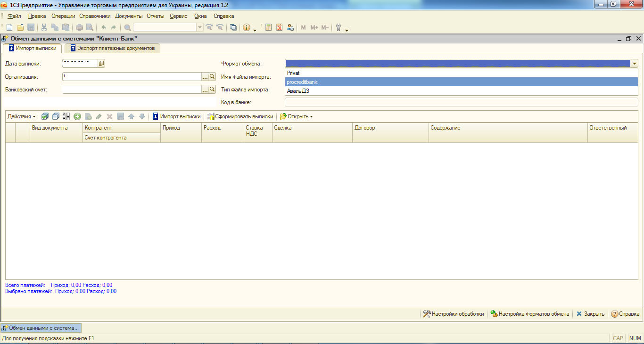
Task: Click the Импорт выписки toolbar button
Action: click(x=176, y=116)
